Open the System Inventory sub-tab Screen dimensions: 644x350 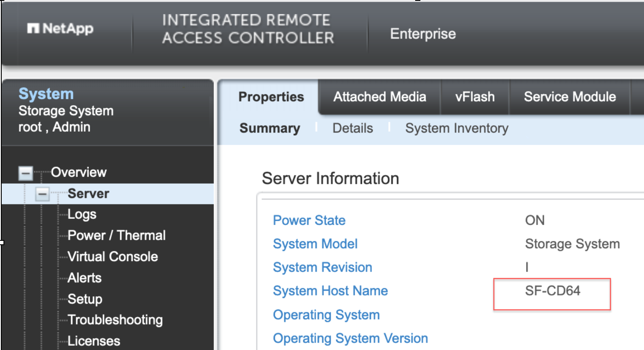456,128
